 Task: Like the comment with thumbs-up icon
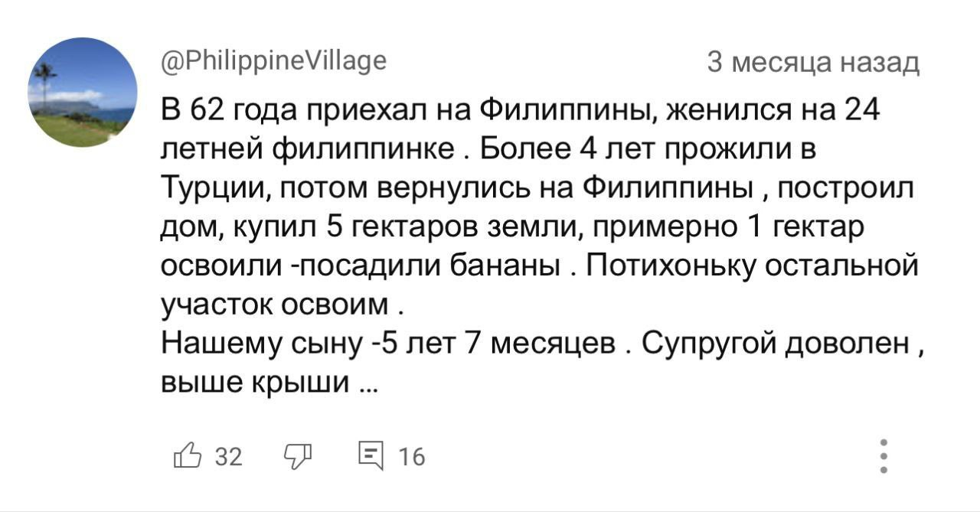click(x=188, y=457)
